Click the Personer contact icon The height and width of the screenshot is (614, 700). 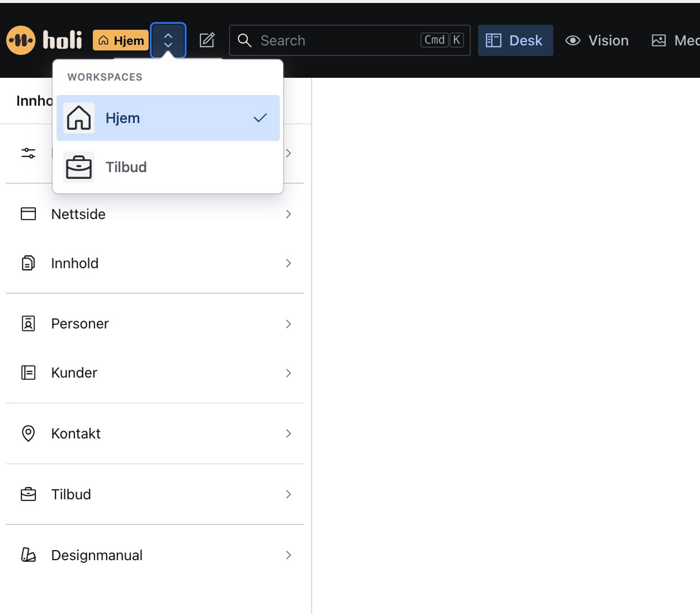tap(28, 323)
